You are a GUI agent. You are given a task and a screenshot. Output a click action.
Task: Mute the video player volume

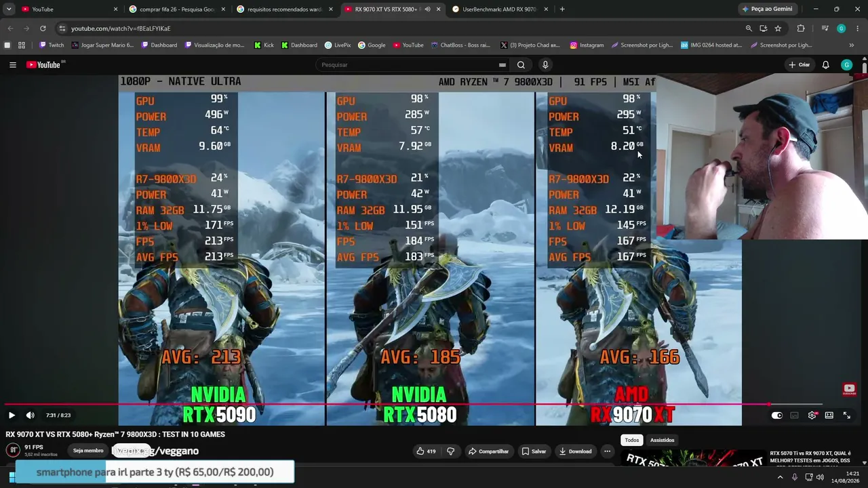pyautogui.click(x=30, y=415)
